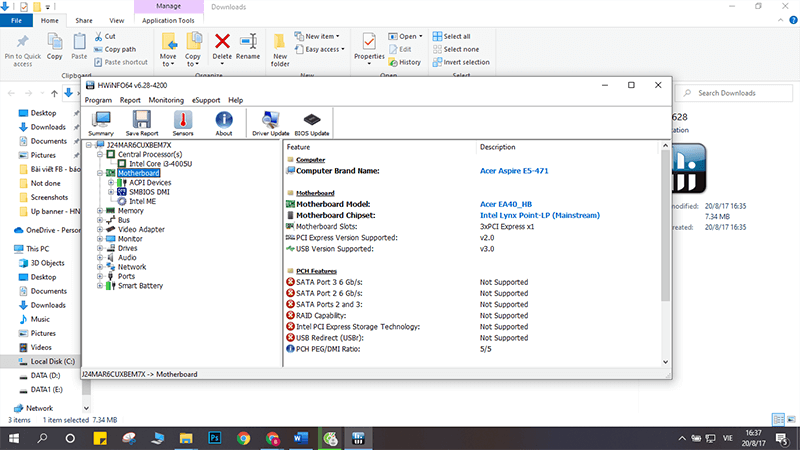
Task: Open the Help menu in HWiNFO64
Action: [x=235, y=100]
